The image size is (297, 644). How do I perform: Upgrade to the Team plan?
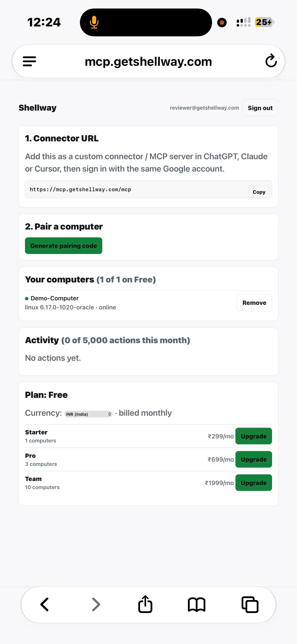[x=254, y=483]
